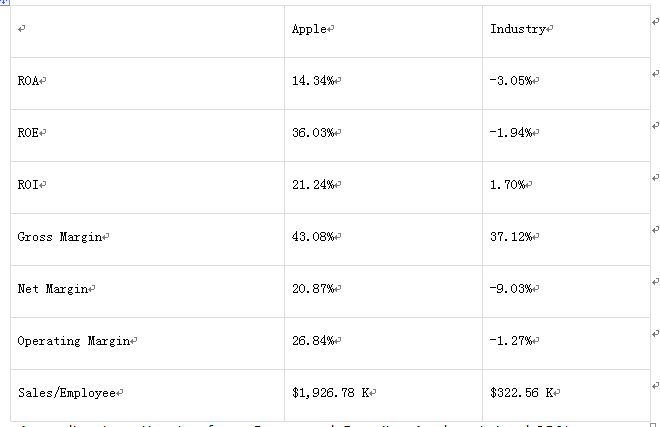Click Industry ROE value -1.94%

(x=513, y=133)
